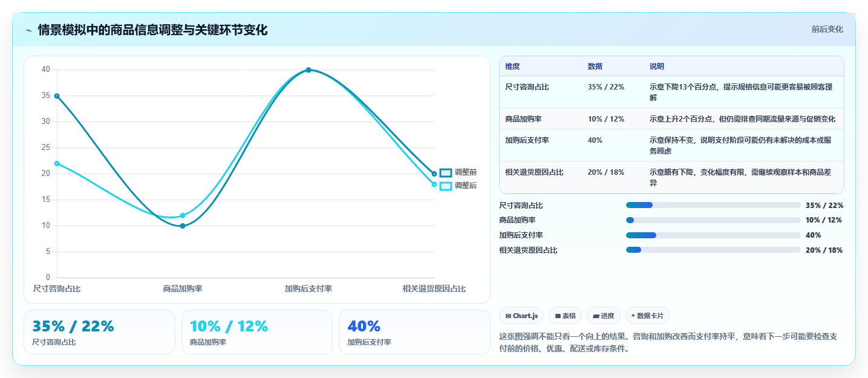Click the 调整后 data point at 22
Image resolution: width=868 pixels, height=378 pixels.
tap(57, 163)
